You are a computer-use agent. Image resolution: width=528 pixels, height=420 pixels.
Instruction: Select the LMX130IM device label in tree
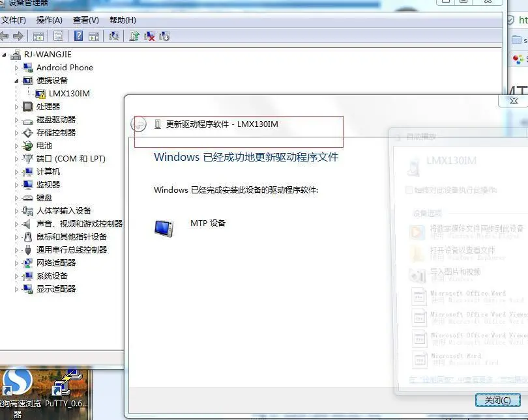pos(69,94)
